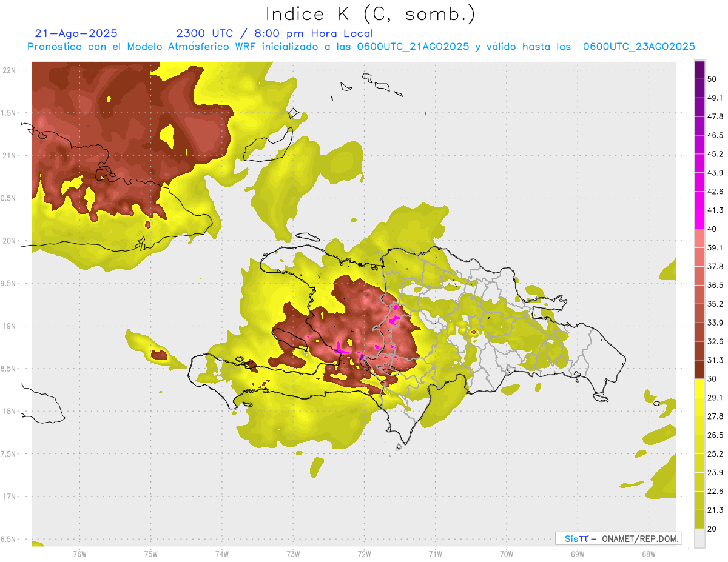This screenshot has height=562, width=728.
Task: Click the legend value "35.2"
Action: pyautogui.click(x=715, y=304)
